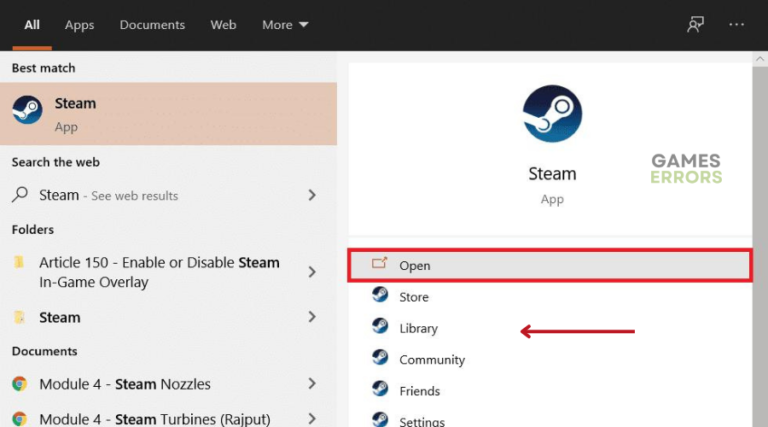Click the Chrome icon for Steam Nozzles

coord(20,384)
